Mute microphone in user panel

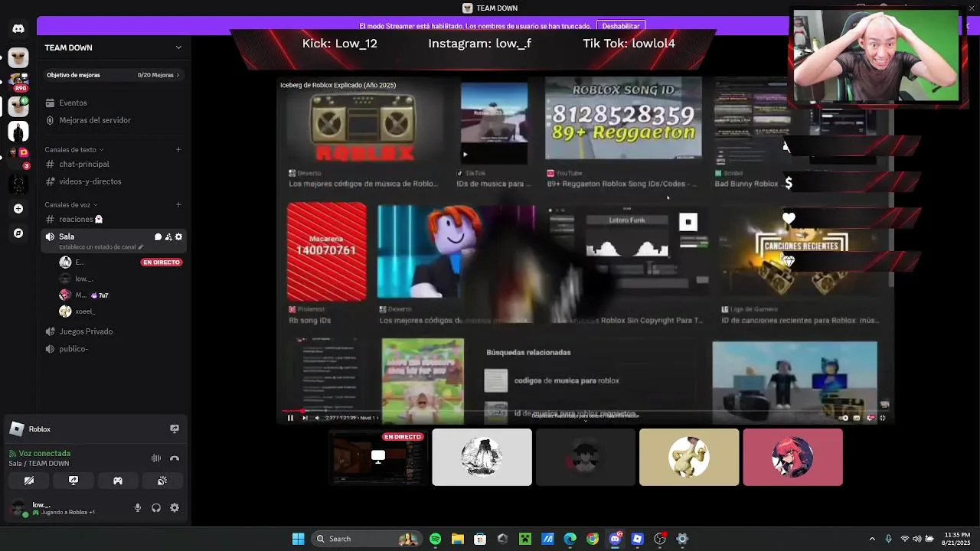pos(138,507)
